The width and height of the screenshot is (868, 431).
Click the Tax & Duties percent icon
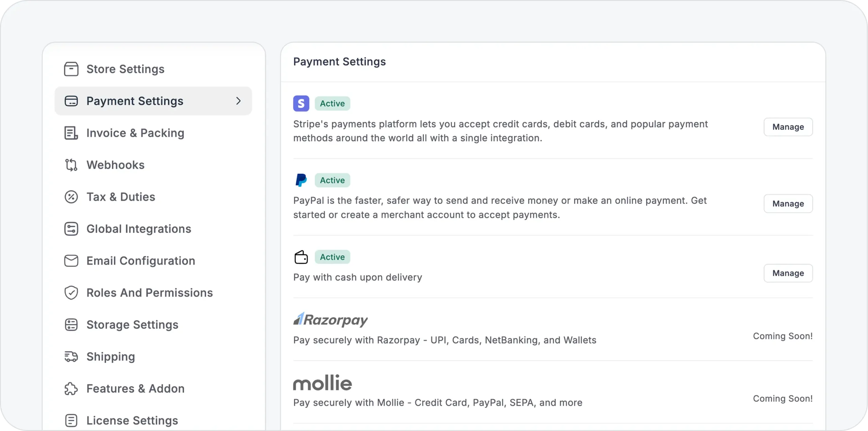(x=71, y=197)
